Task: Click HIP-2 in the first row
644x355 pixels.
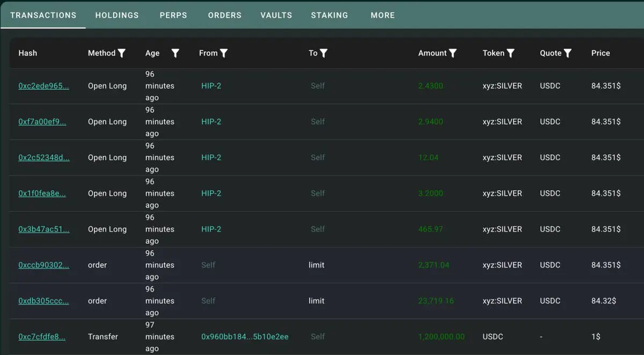Action: 211,86
